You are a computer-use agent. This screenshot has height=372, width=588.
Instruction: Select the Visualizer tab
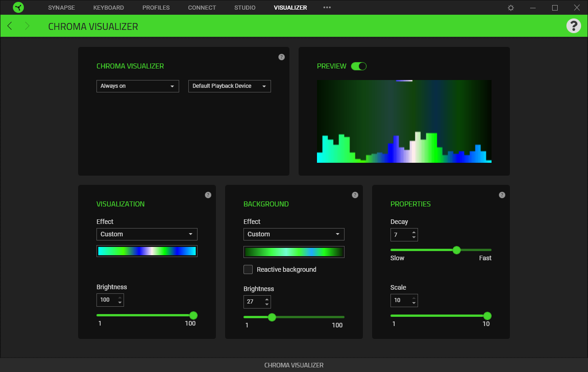tap(290, 7)
